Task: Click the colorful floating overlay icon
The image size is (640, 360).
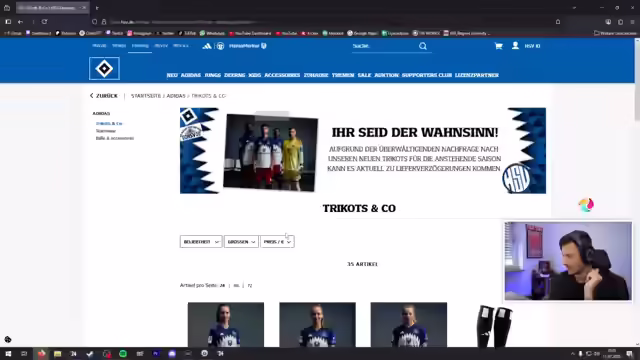Action: point(586,204)
